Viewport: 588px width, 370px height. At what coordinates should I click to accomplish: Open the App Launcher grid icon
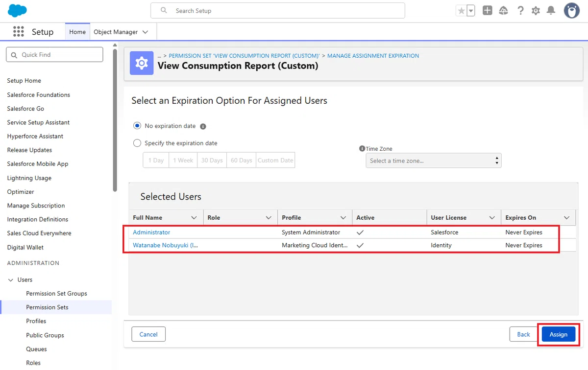tap(18, 32)
